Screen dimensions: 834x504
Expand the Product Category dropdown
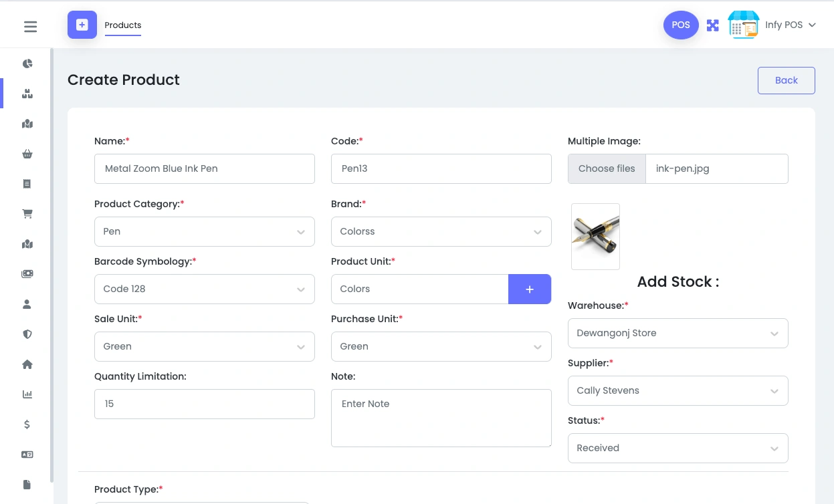coord(204,231)
